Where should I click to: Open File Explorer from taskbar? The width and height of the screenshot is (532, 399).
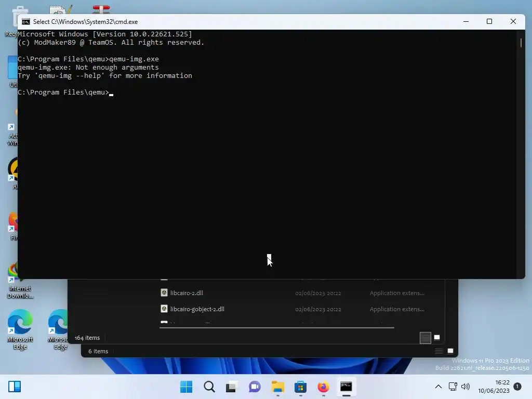point(277,387)
